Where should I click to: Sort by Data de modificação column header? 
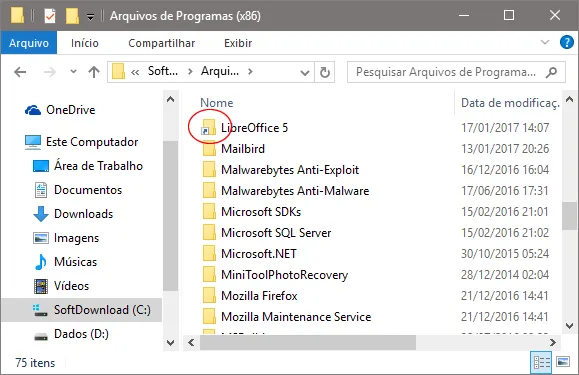coord(510,103)
